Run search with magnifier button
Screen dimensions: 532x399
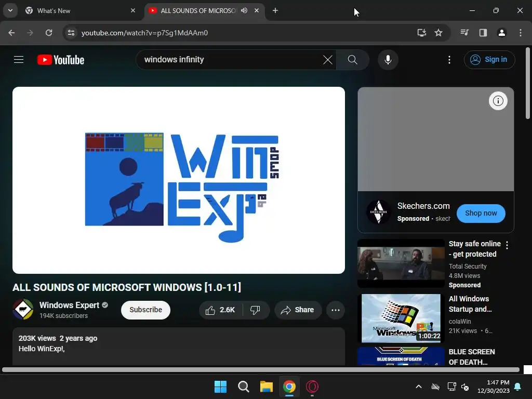click(x=353, y=60)
